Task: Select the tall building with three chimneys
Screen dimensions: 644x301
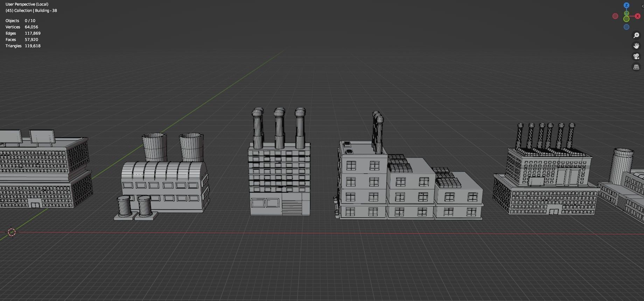Action: coord(280,162)
